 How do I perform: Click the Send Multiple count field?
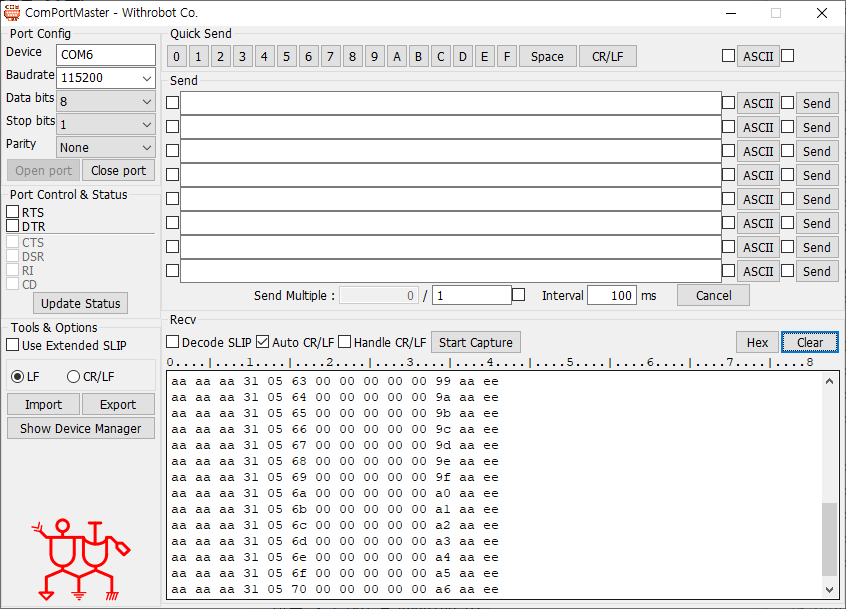coord(472,296)
